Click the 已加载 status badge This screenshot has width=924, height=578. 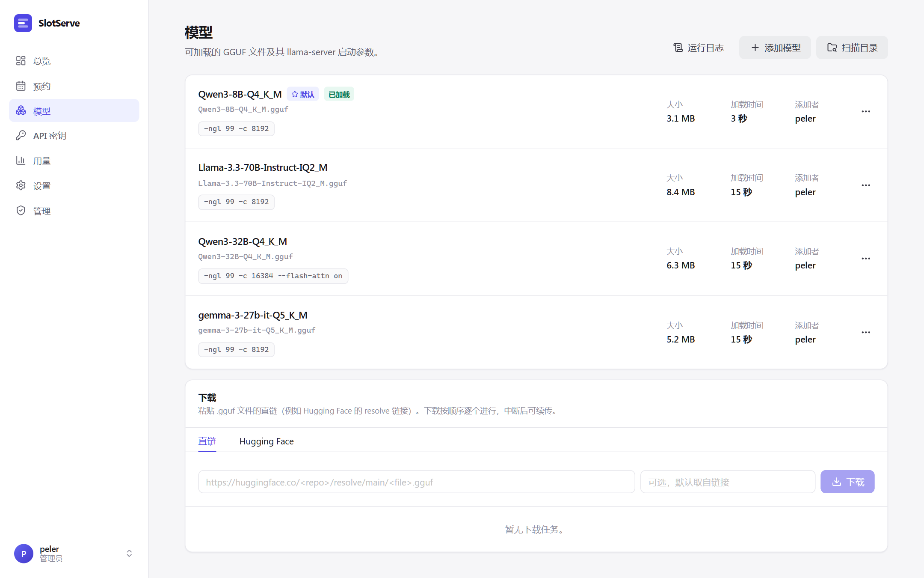click(x=339, y=94)
